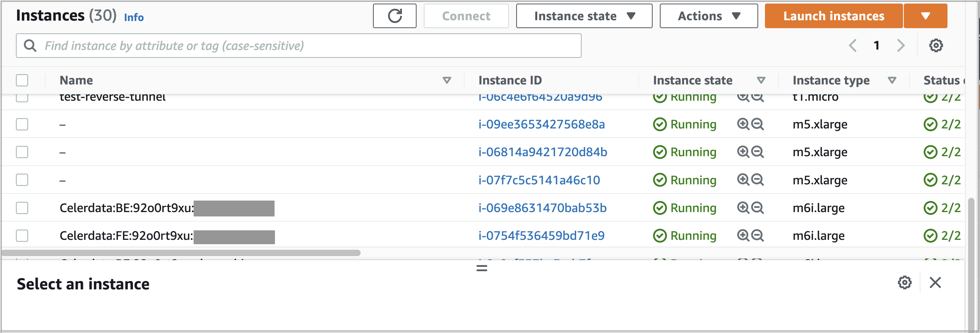The height and width of the screenshot is (333, 980).
Task: Sort by Instance state column arrow
Action: coord(761,80)
